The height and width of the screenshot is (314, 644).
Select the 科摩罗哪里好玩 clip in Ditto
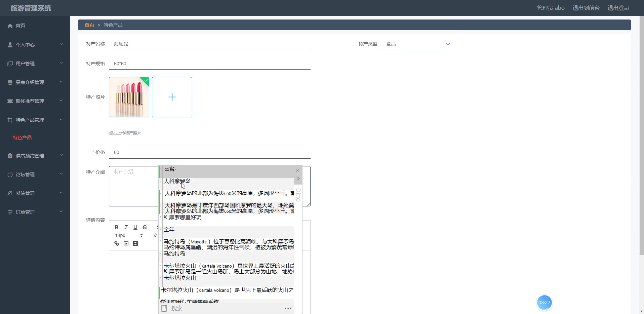pos(227,220)
